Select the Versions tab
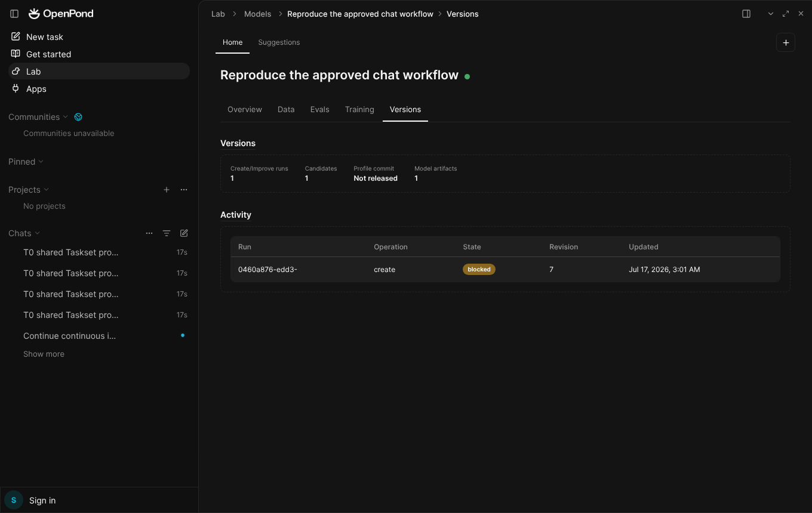The height and width of the screenshot is (513, 812). 405,110
